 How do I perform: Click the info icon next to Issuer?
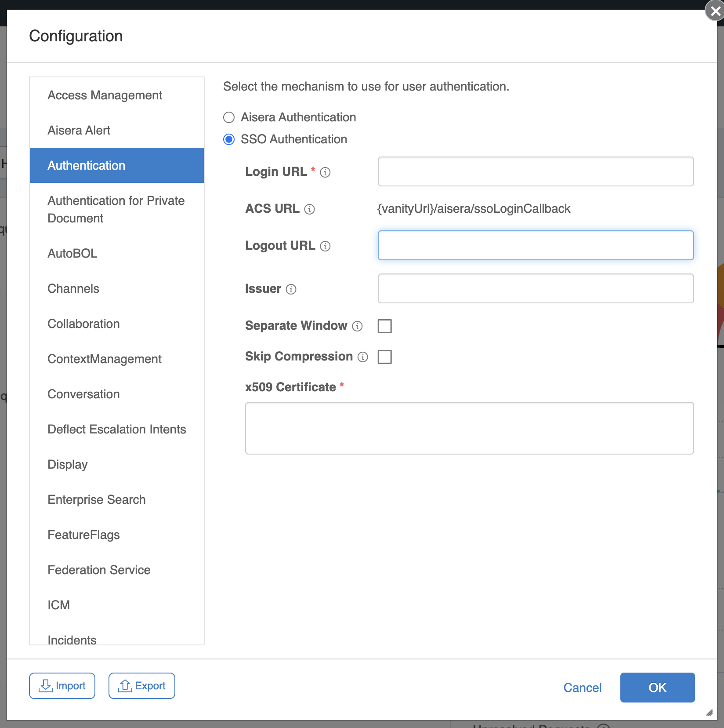point(291,289)
